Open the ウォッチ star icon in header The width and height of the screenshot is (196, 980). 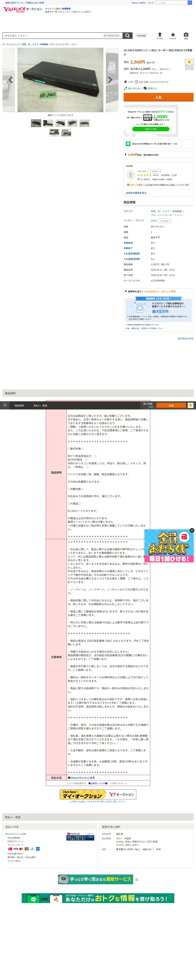(x=173, y=35)
